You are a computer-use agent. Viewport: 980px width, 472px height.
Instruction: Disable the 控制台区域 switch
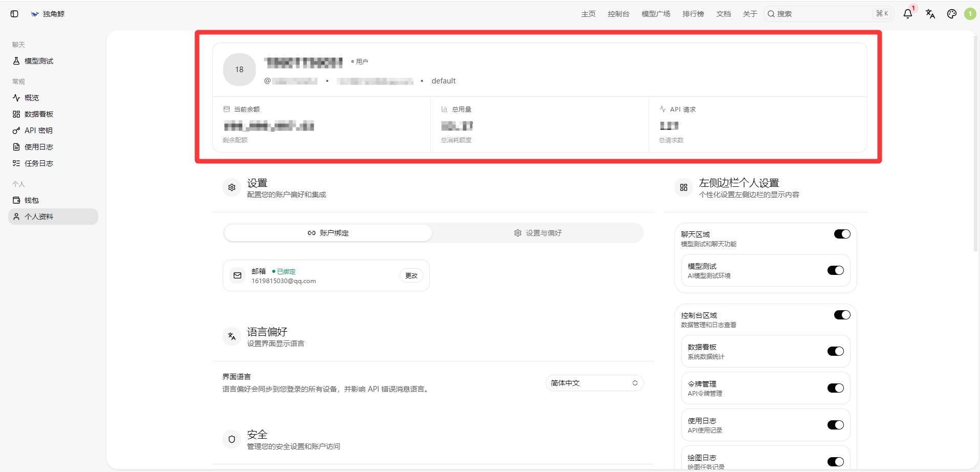(x=842, y=315)
